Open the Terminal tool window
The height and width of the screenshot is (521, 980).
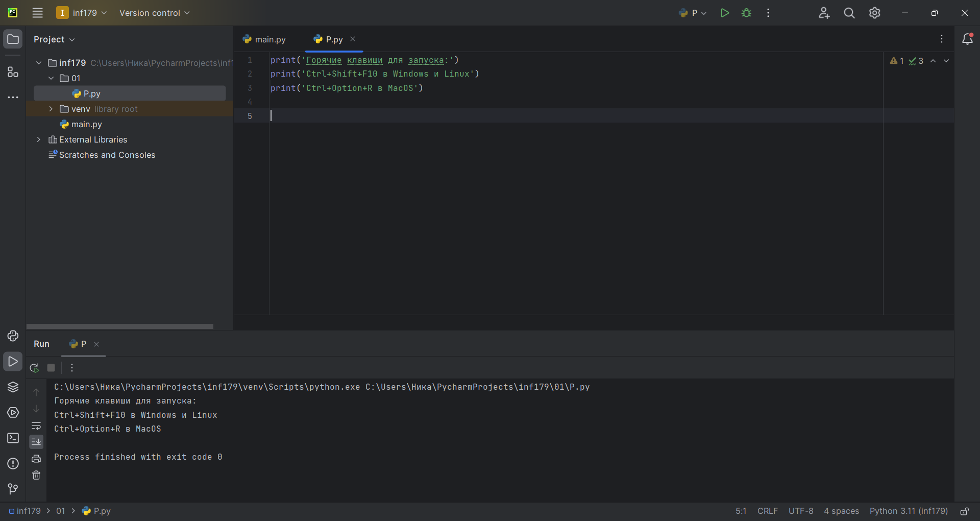click(x=13, y=438)
